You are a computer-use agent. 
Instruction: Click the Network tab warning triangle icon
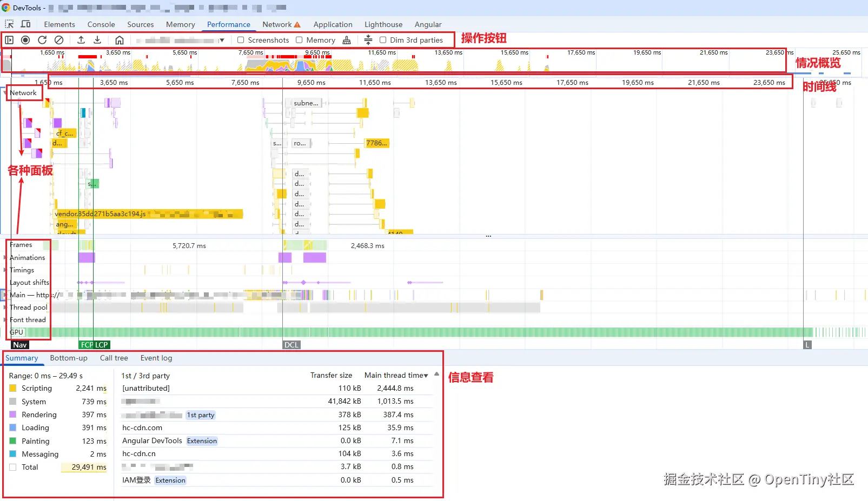297,25
